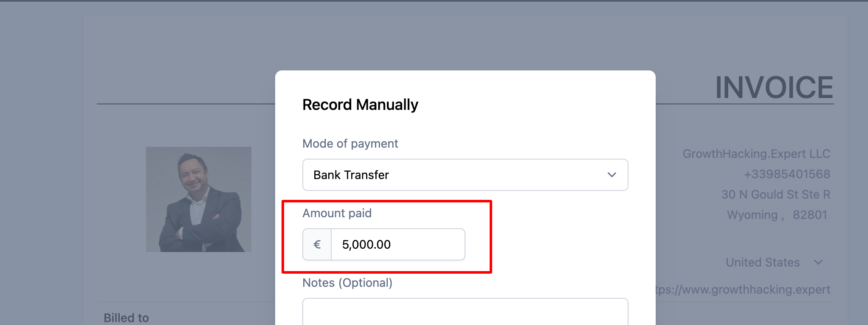Click the Record Manually dialog title
This screenshot has height=325, width=868.
pyautogui.click(x=360, y=104)
